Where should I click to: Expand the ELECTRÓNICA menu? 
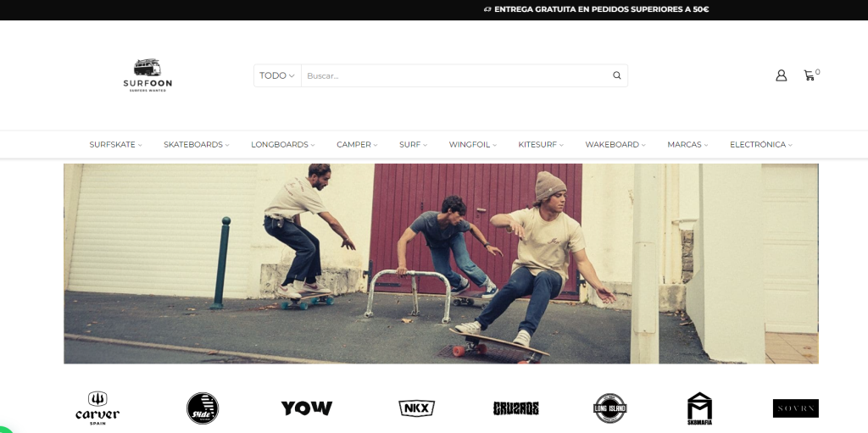point(761,145)
